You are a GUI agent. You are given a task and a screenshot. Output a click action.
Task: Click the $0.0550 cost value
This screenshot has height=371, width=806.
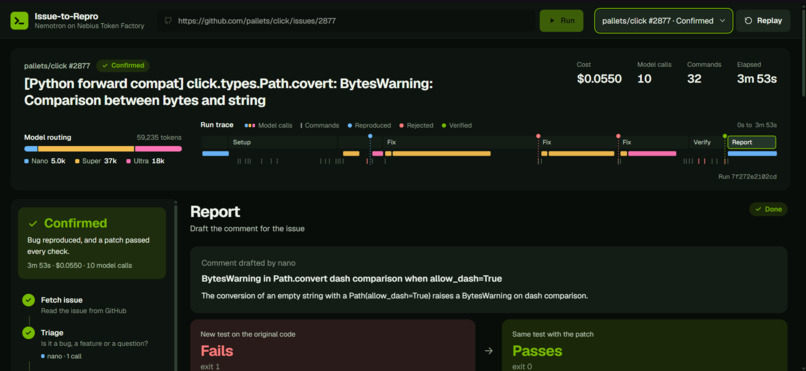click(x=599, y=79)
